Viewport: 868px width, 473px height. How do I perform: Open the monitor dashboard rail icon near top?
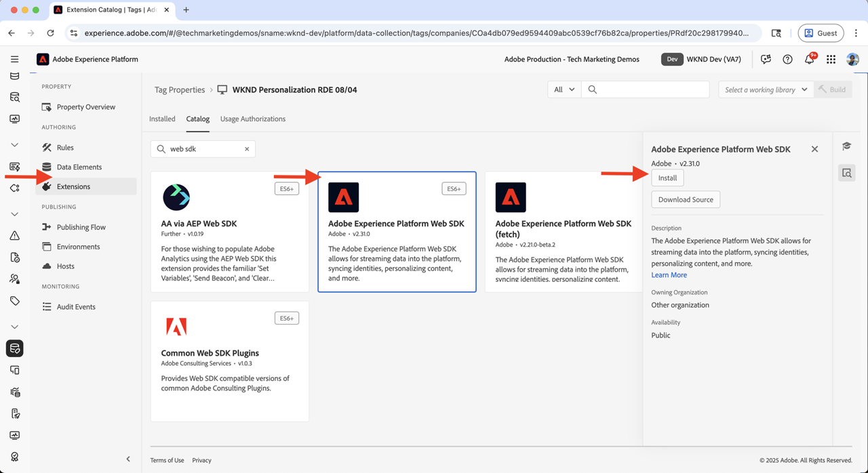pyautogui.click(x=14, y=119)
